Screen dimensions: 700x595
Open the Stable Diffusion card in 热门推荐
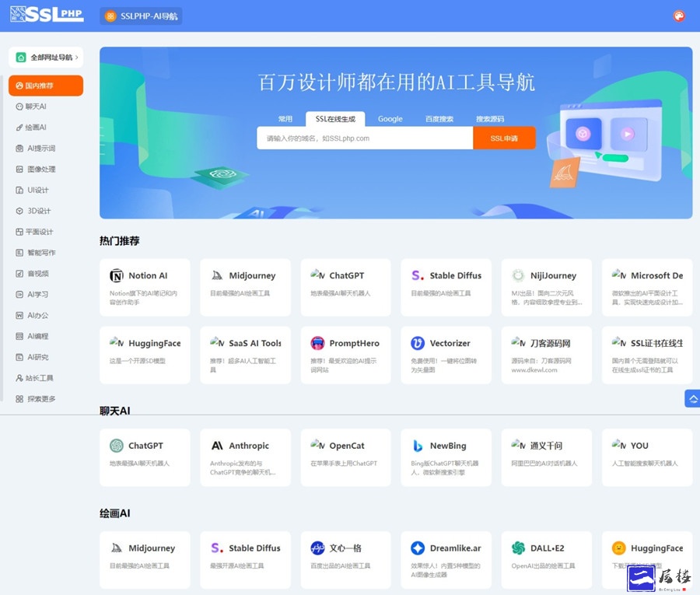click(446, 288)
